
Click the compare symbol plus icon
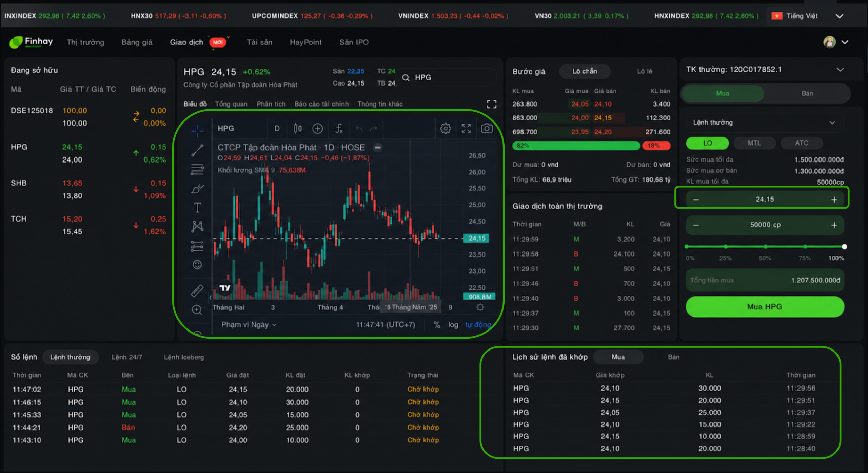pos(317,128)
